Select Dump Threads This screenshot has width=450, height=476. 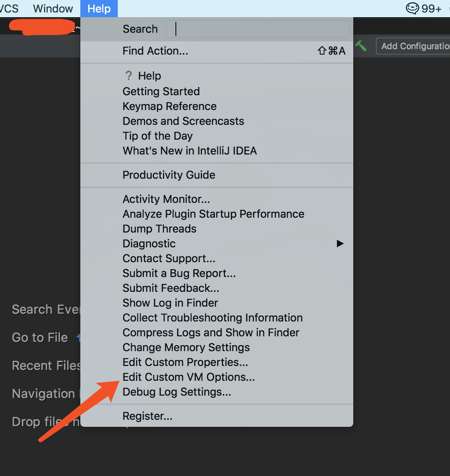coord(159,229)
